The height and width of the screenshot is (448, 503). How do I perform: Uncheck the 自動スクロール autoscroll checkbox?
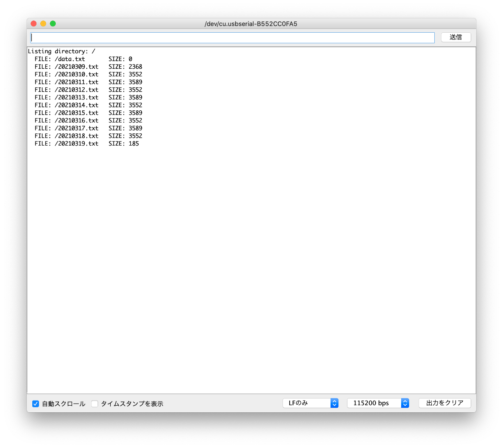click(36, 404)
